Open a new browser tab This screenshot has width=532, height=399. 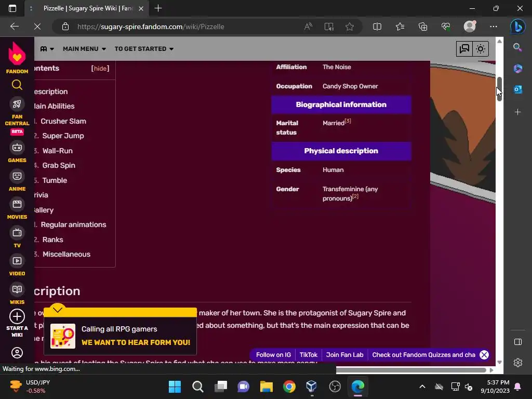158,8
